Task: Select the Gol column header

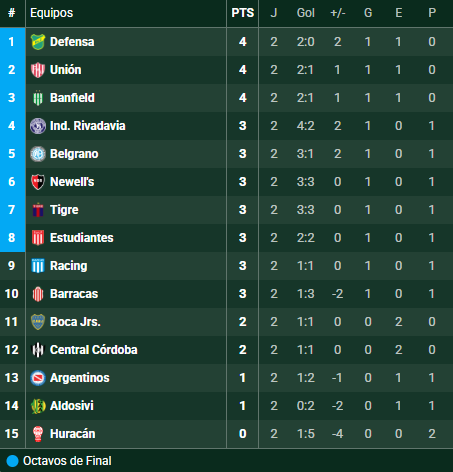Action: click(x=306, y=13)
